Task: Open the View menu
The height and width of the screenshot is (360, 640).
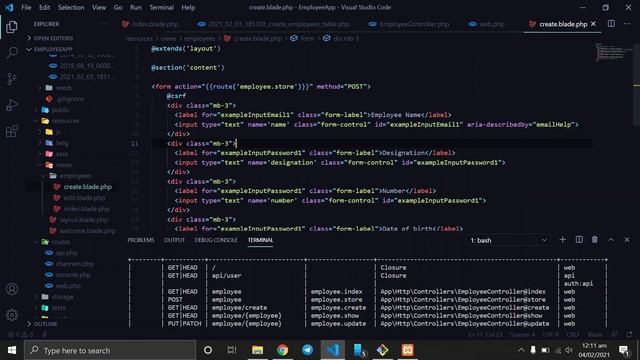Action: (x=99, y=7)
